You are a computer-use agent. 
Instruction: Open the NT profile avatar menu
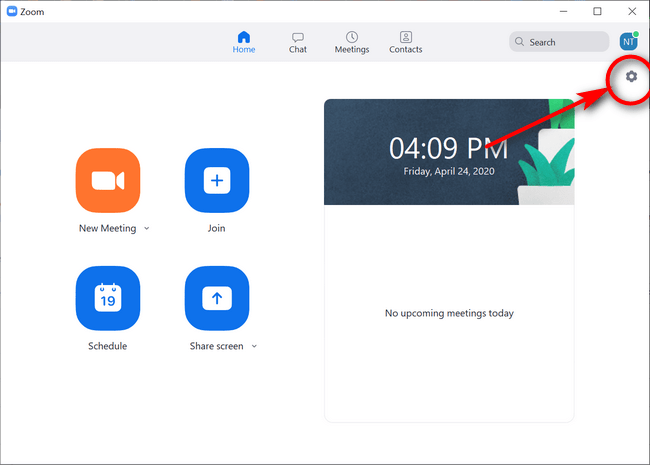click(x=628, y=41)
